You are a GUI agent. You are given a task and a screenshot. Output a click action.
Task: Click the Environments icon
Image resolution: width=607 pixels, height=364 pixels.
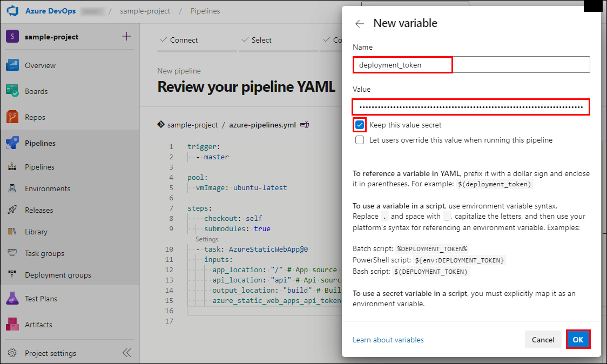click(12, 188)
